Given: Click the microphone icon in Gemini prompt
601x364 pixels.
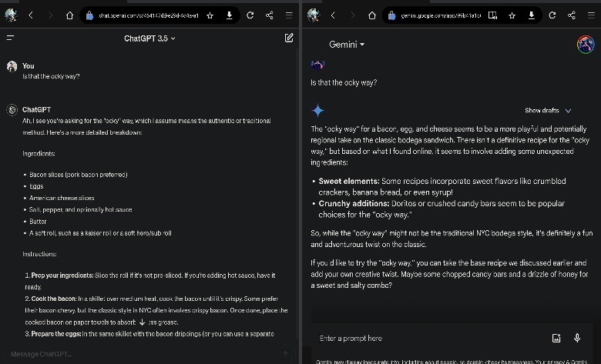Looking at the screenshot, I should pyautogui.click(x=576, y=338).
